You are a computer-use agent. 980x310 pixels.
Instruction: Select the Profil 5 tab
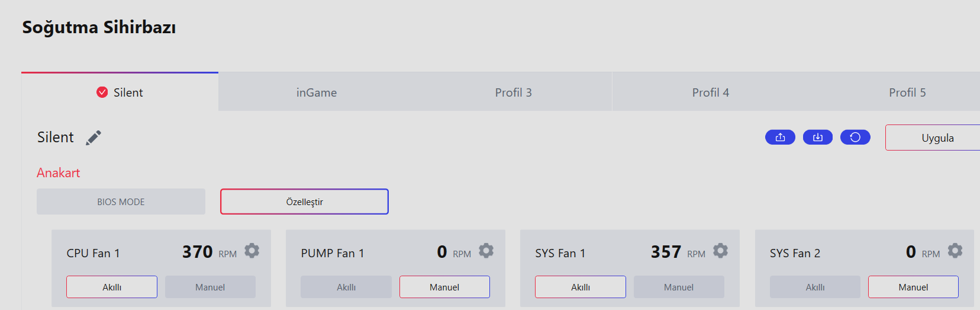[907, 92]
